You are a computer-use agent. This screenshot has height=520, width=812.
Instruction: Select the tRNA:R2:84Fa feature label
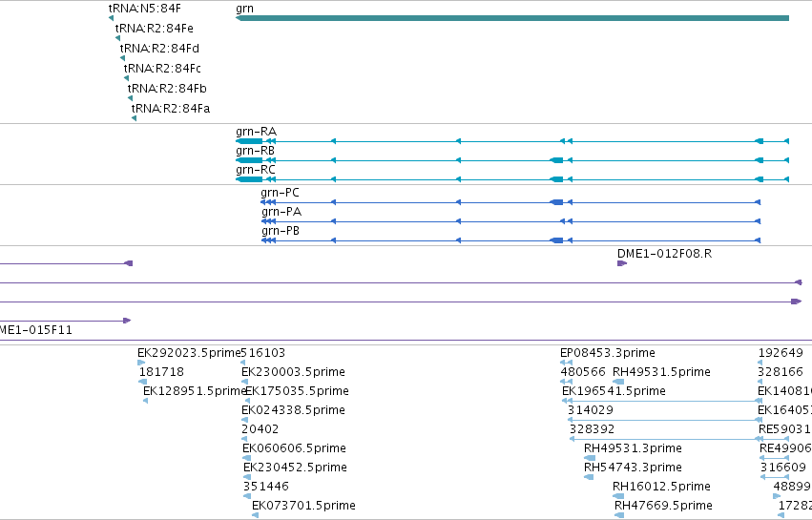171,108
